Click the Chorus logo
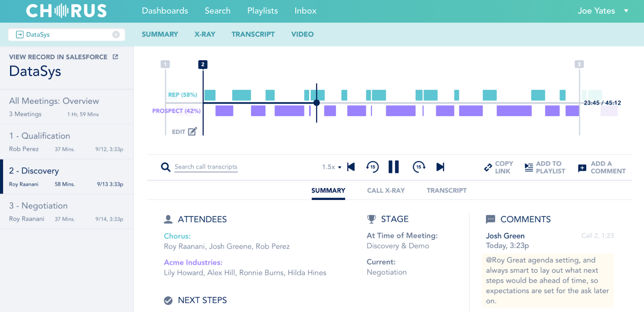This screenshot has width=644, height=312. point(66,11)
